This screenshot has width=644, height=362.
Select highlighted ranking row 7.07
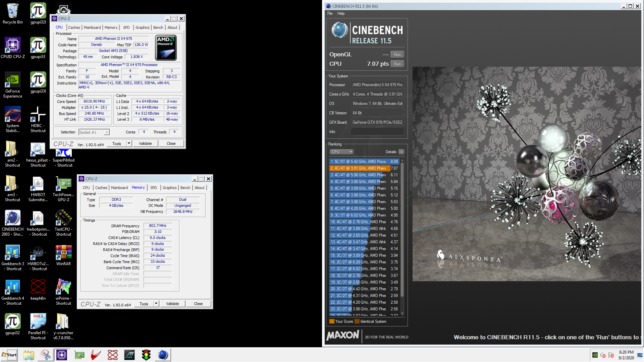coord(364,168)
